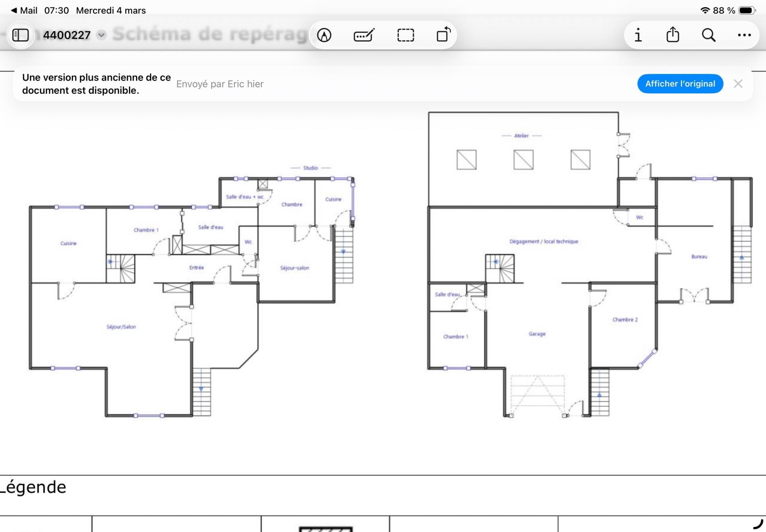Toggle the sidebar panel icon
Screen dimensions: 766x532
[x=21, y=35]
